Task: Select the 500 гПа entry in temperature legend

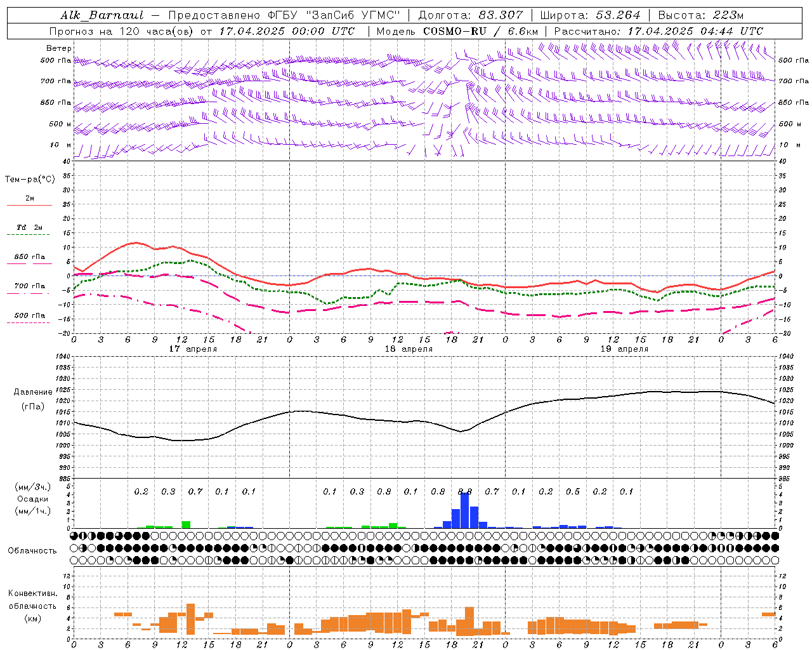Action: (x=30, y=315)
